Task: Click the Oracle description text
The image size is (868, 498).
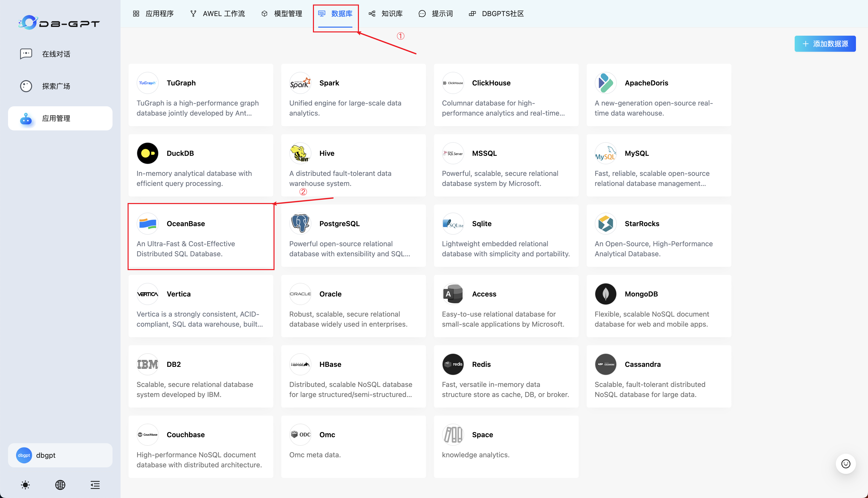Action: coord(348,319)
